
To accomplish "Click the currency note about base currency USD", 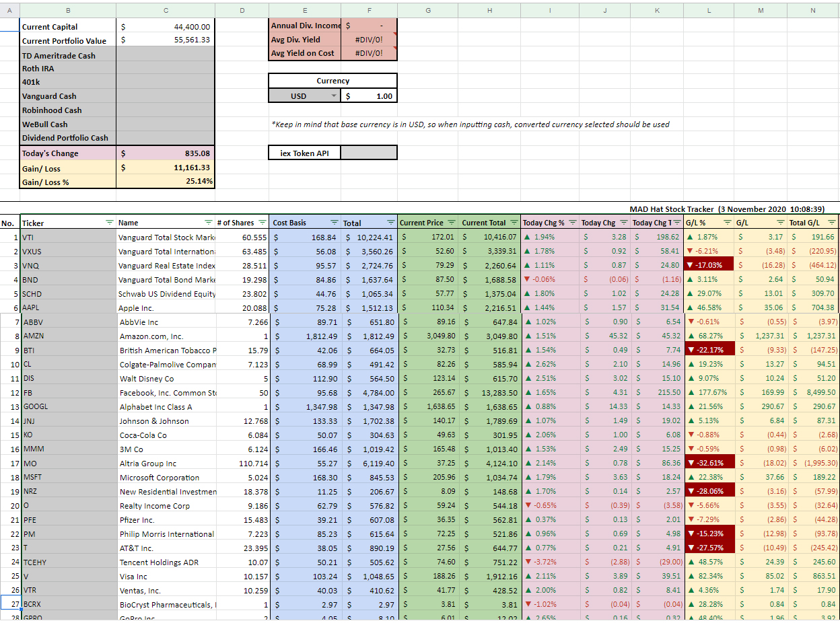I will coord(470,124).
